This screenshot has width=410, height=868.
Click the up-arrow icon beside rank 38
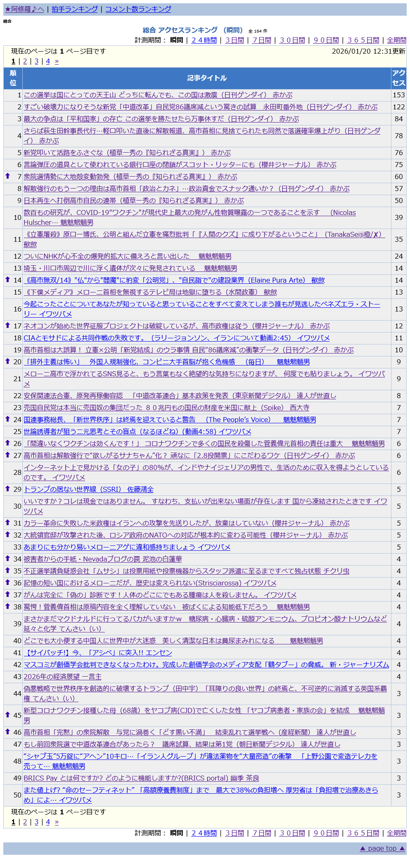7,606
